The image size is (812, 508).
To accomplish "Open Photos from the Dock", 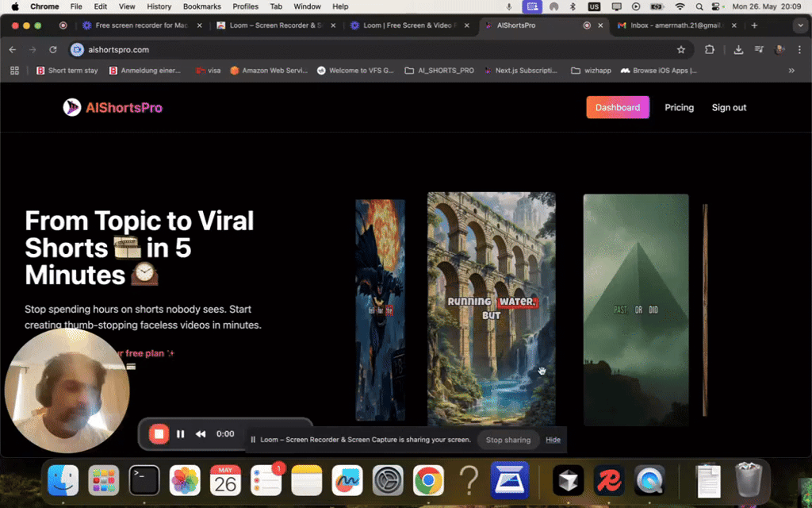I will coord(185,480).
